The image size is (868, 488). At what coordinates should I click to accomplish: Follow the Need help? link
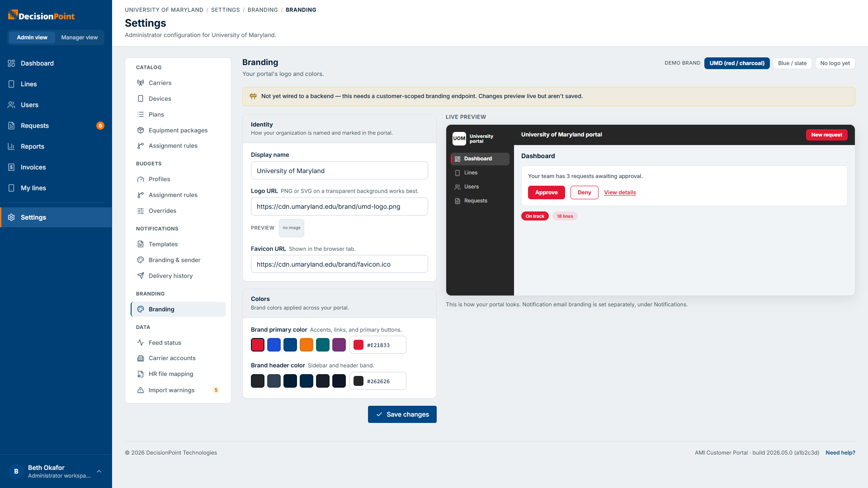click(840, 453)
